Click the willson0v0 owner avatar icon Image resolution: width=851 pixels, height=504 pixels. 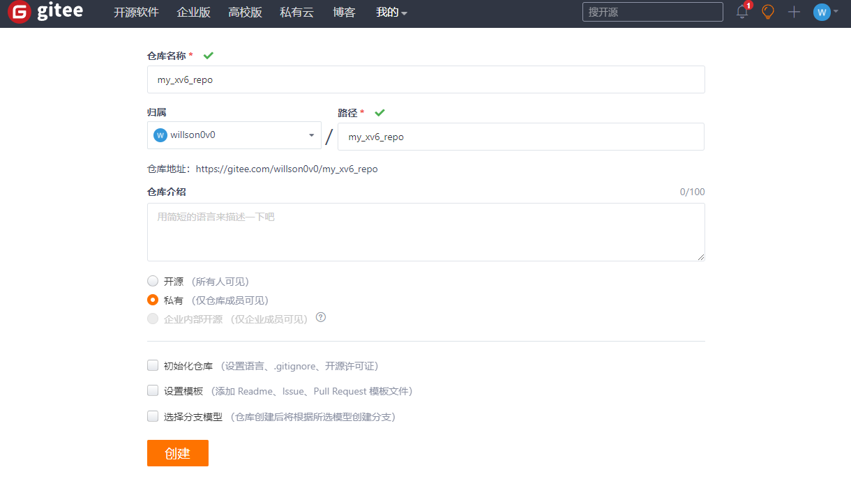click(x=160, y=135)
